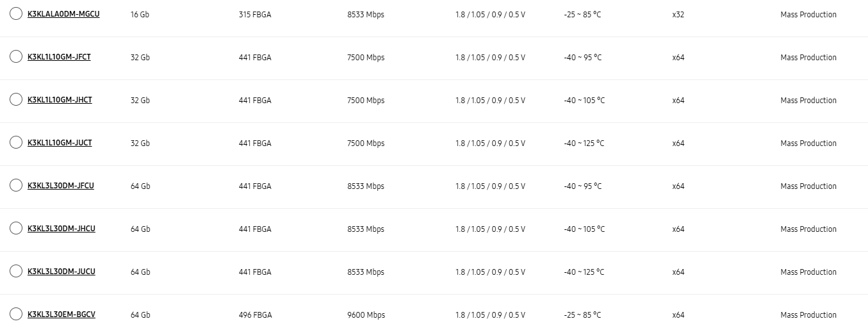This screenshot has width=868, height=335.
Task: Select radio button for K3KL3L30DM-JFCU
Action: pos(16,186)
